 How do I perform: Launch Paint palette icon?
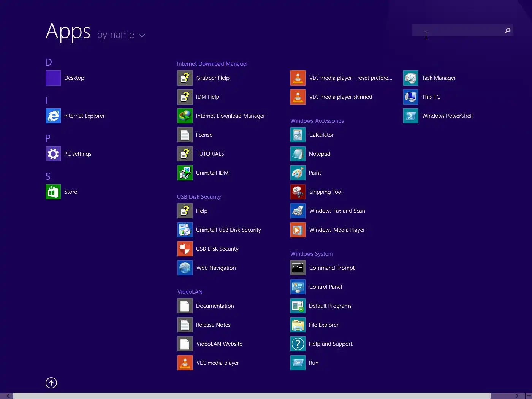click(x=298, y=173)
